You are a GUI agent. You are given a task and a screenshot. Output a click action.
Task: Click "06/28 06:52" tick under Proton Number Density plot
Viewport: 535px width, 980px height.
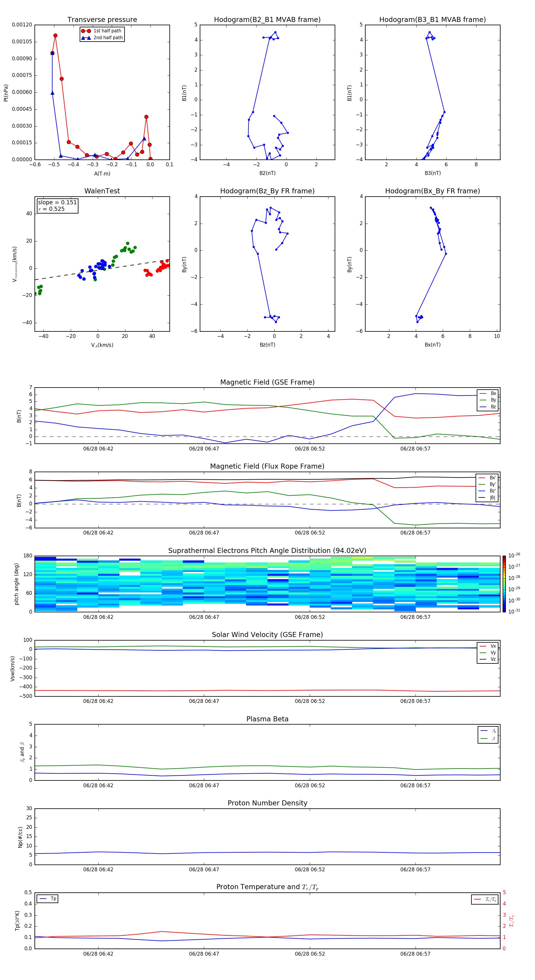310,869
